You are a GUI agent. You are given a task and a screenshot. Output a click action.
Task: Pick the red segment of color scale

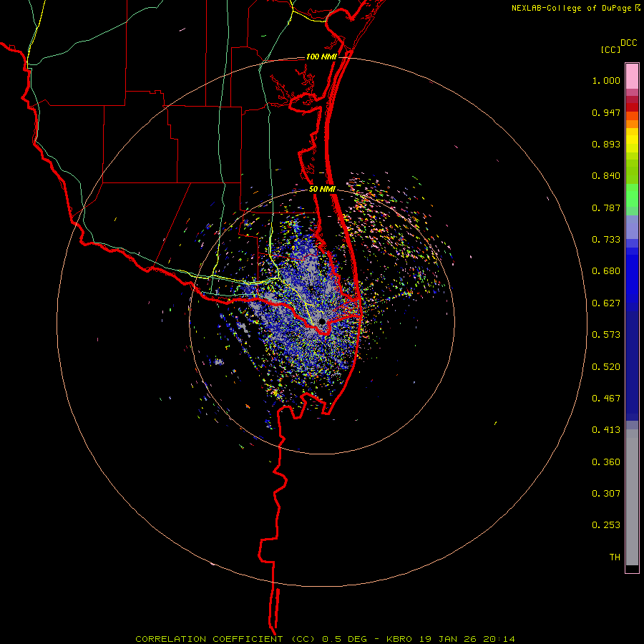pyautogui.click(x=632, y=107)
